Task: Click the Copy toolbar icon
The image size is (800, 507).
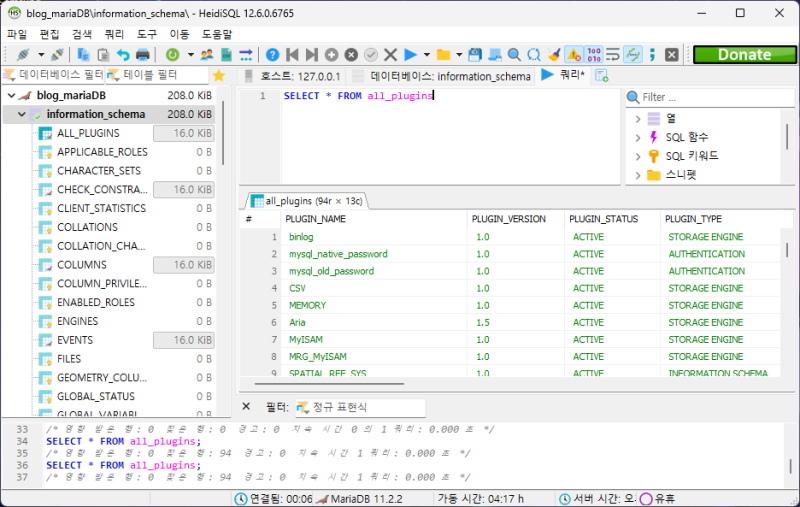Action: coord(83,55)
